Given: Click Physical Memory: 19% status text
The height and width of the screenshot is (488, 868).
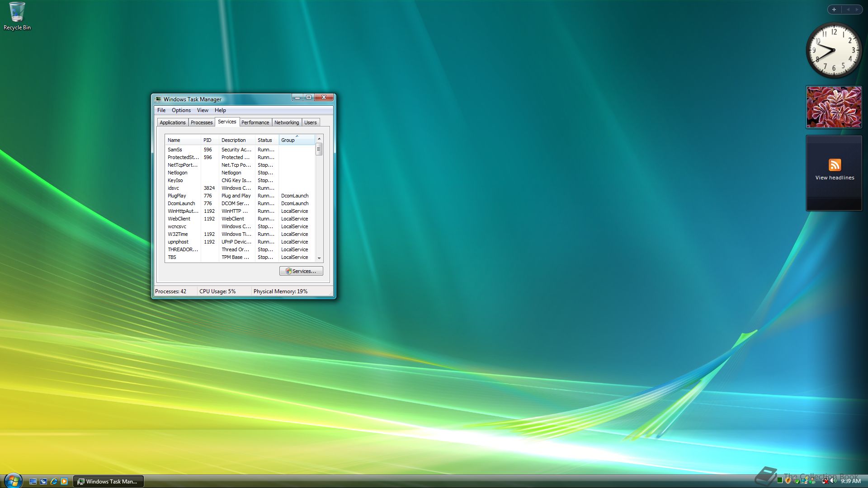Looking at the screenshot, I should point(280,291).
